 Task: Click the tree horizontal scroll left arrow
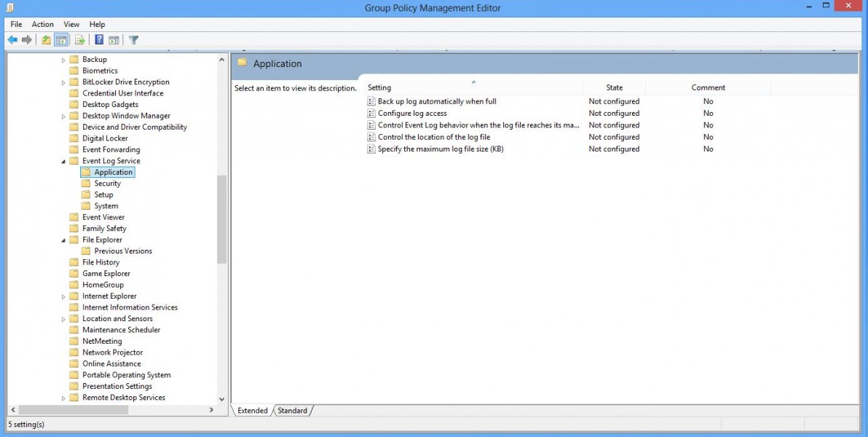[x=12, y=410]
